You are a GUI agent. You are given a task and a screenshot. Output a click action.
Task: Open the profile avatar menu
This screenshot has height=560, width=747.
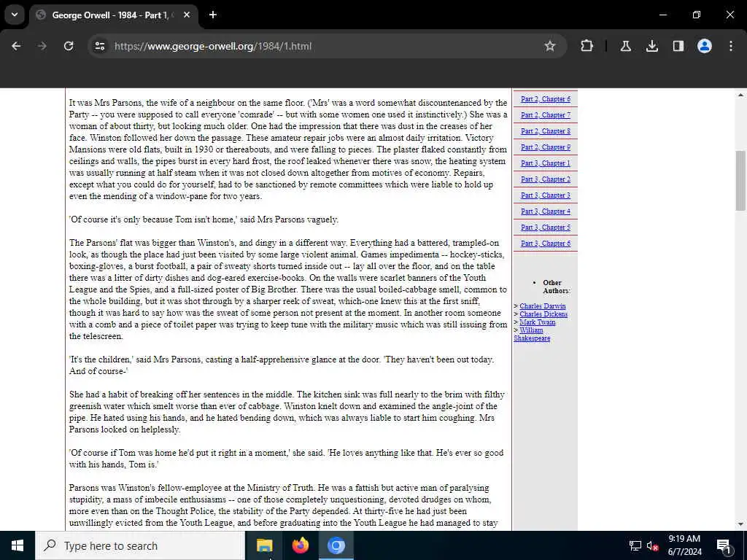pos(704,46)
